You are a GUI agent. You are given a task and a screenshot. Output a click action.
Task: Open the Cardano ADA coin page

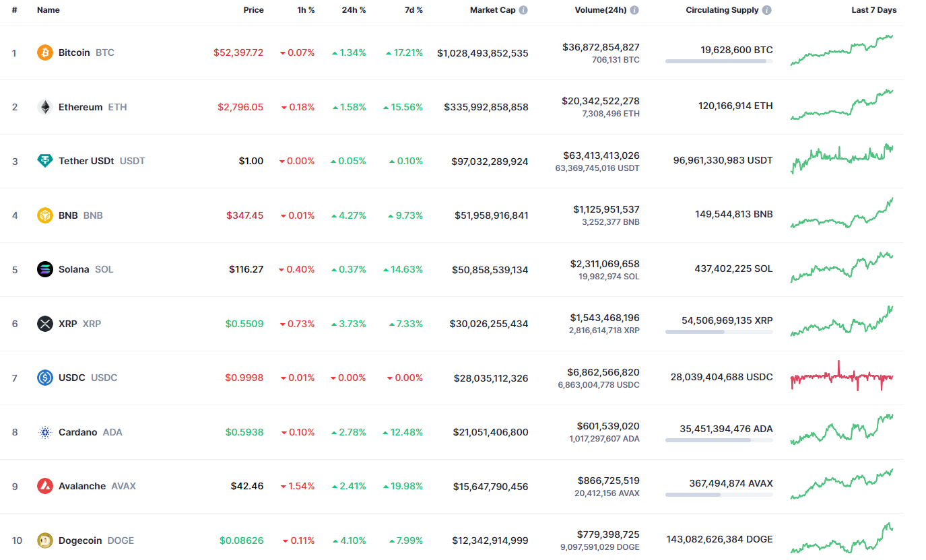click(x=77, y=432)
